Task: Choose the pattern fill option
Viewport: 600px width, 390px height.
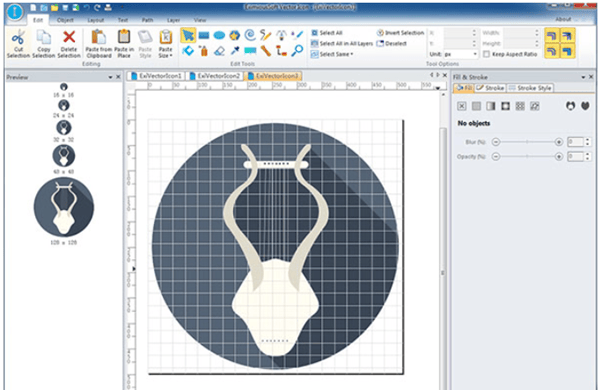Action: (520, 106)
